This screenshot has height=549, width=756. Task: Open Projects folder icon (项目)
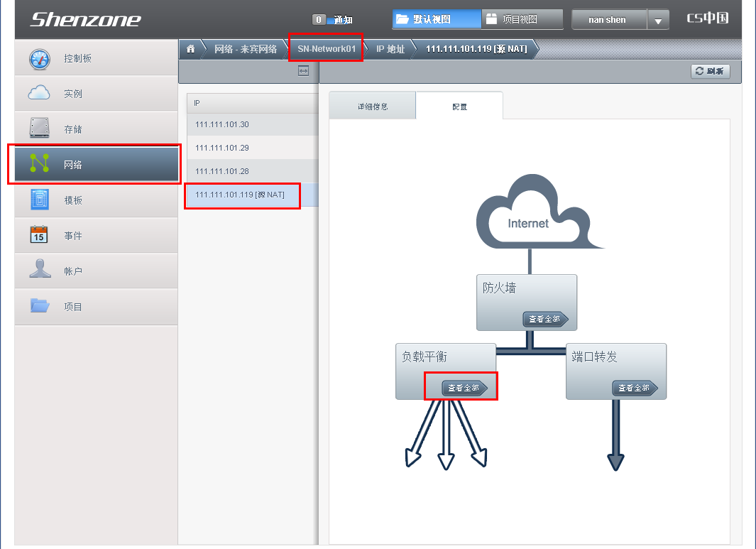40,306
